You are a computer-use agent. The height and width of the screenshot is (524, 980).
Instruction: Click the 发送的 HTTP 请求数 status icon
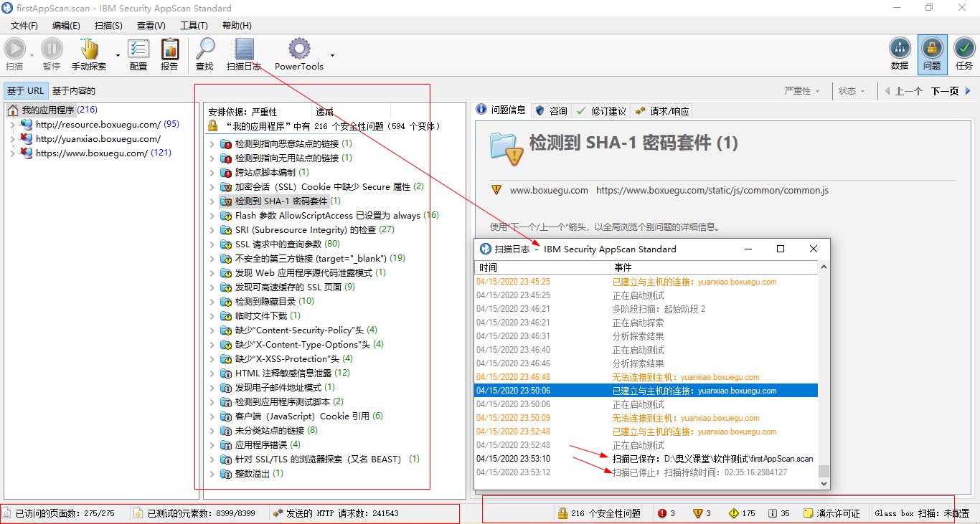pos(278,513)
